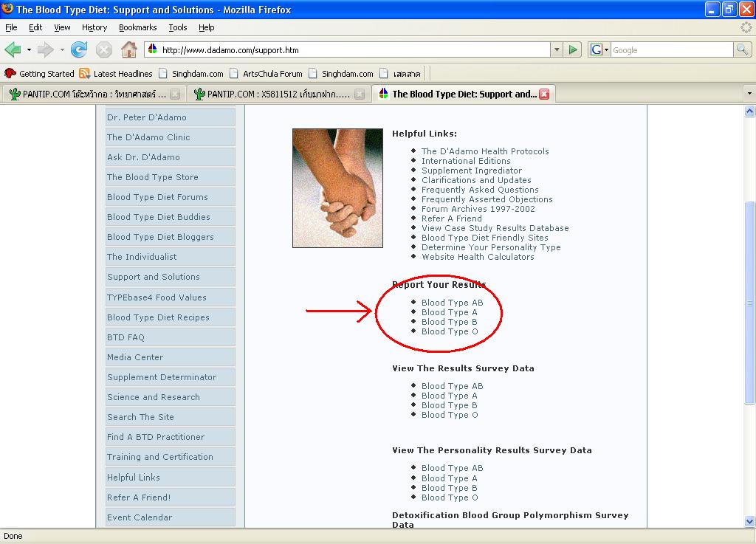Viewport: 756px width, 544px height.
Task: Open the ArtsChula Forum bookmark
Action: coord(266,74)
